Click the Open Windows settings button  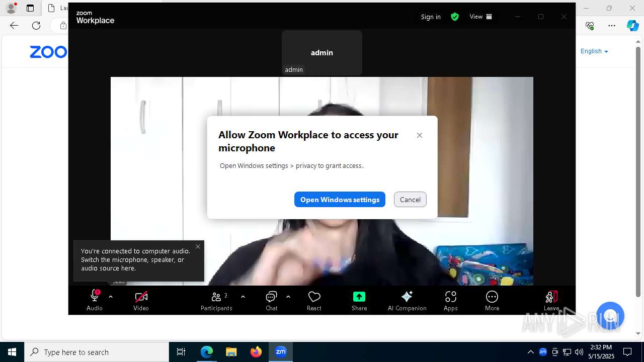click(x=340, y=200)
